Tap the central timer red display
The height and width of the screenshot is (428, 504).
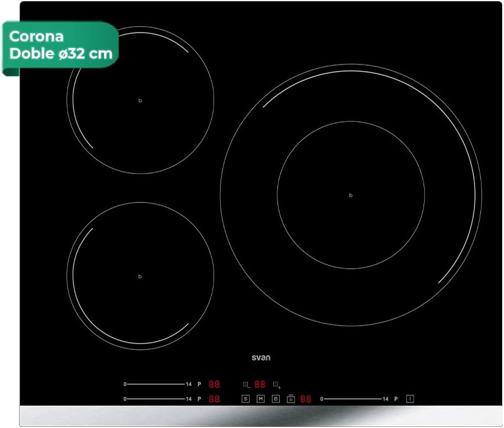pyautogui.click(x=260, y=384)
